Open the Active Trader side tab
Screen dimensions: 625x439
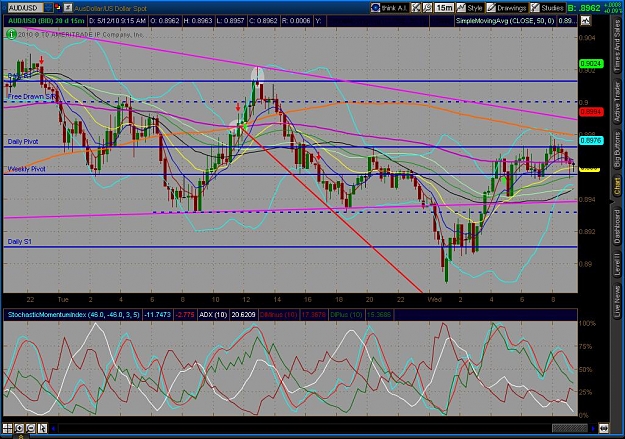tap(617, 101)
